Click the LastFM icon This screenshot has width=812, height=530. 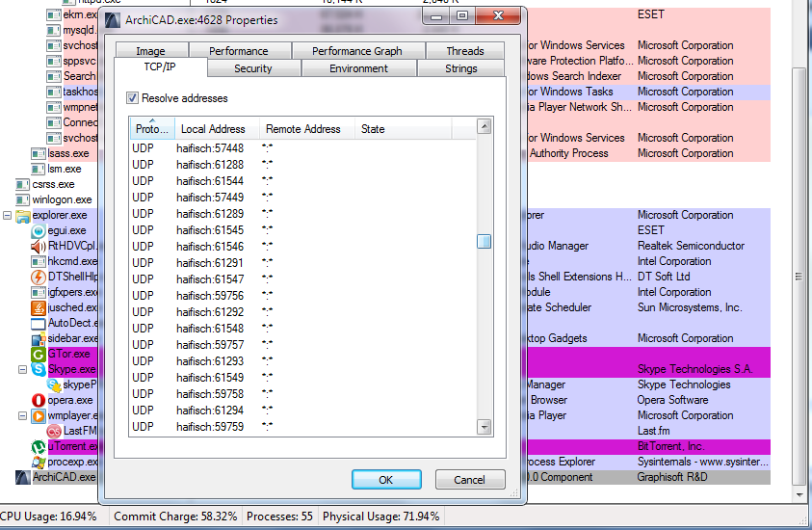(54, 432)
